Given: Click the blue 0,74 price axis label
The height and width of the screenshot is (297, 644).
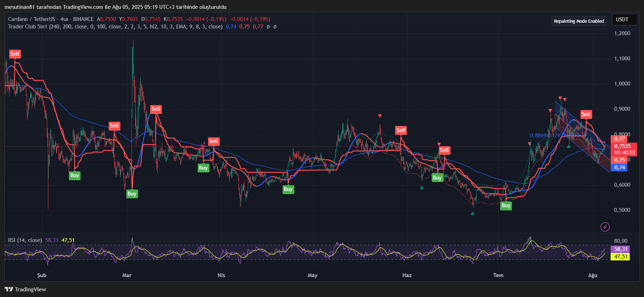Looking at the screenshot, I should pos(620,167).
